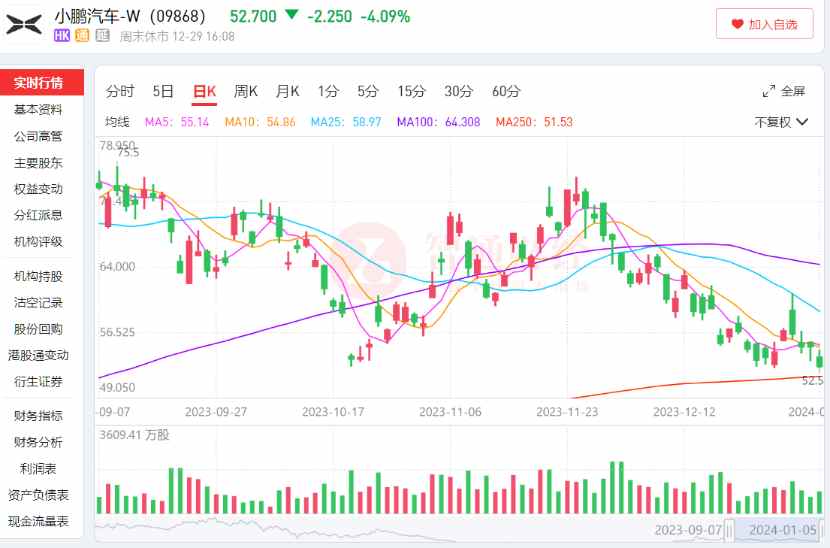This screenshot has height=548, width=830.
Task: Click the MA250 moving average label
Action: coord(534,122)
